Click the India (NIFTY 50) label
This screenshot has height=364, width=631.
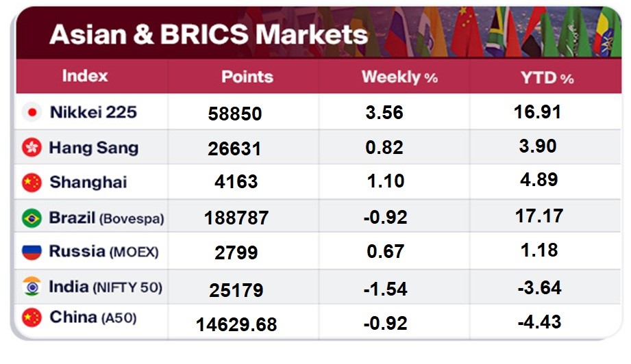click(106, 286)
